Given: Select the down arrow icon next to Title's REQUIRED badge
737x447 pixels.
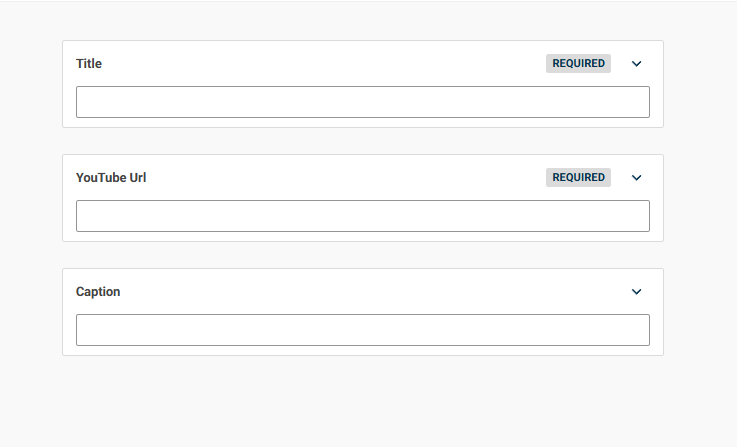Looking at the screenshot, I should pyautogui.click(x=636, y=63).
